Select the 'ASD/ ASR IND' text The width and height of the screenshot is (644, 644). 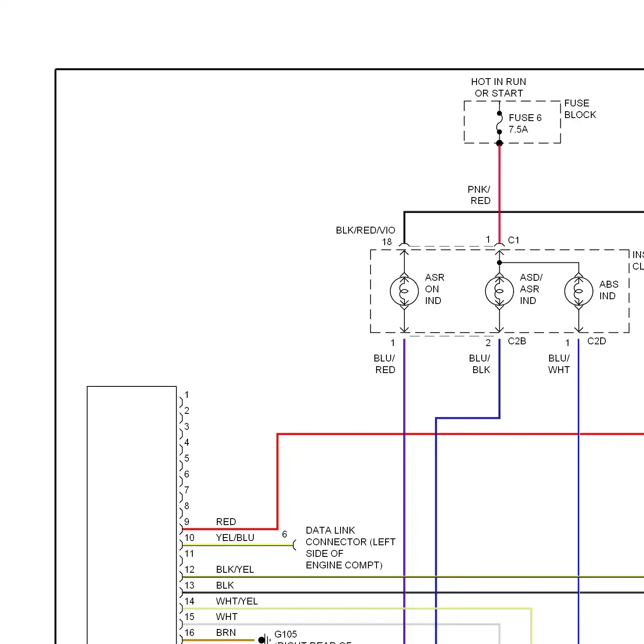point(531,289)
